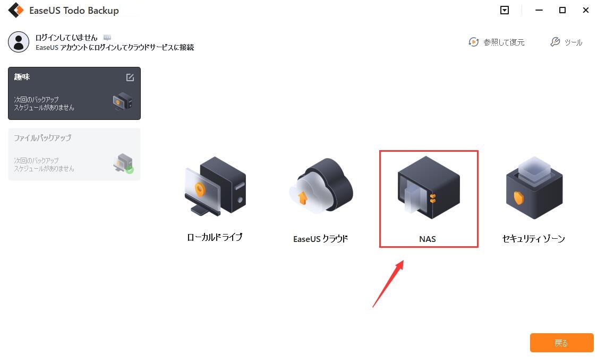
Task: Click the EaseUS Todo Backup logo
Action: point(15,10)
